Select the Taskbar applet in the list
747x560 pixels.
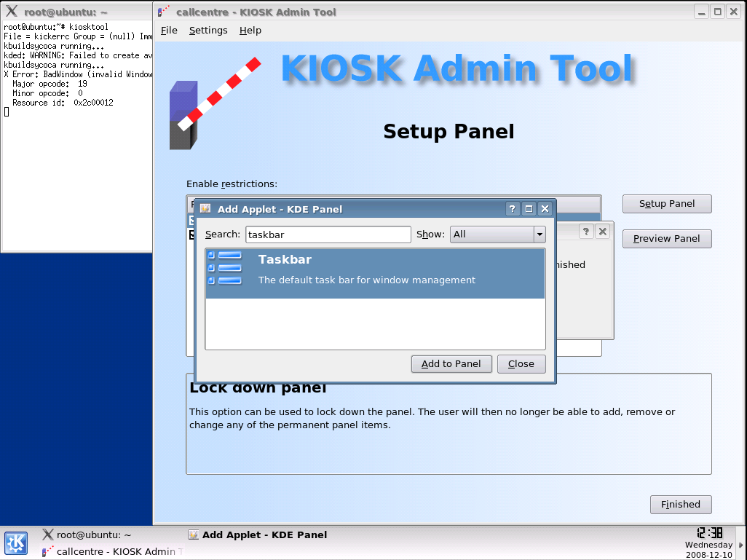click(x=375, y=274)
